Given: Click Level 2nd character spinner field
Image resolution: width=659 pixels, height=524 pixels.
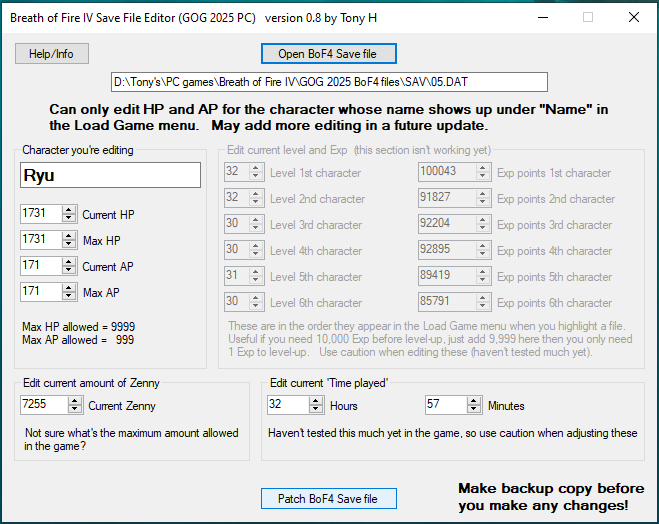Looking at the screenshot, I should point(244,198).
